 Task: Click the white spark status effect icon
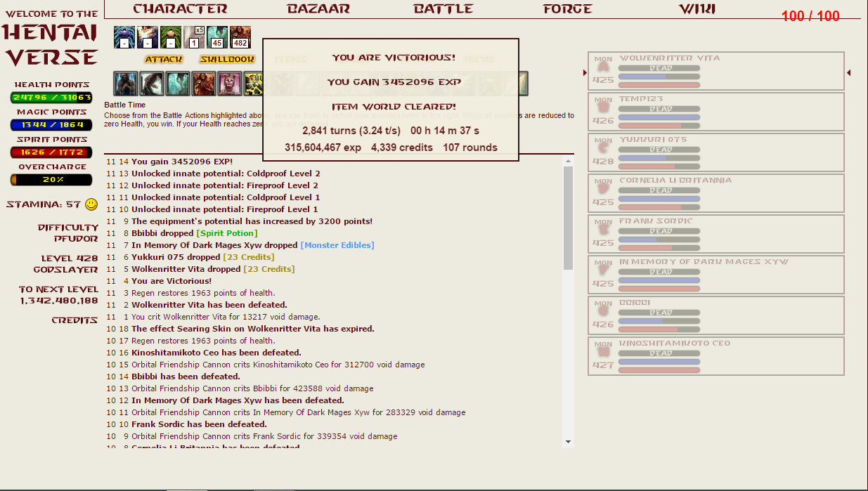[x=148, y=37]
